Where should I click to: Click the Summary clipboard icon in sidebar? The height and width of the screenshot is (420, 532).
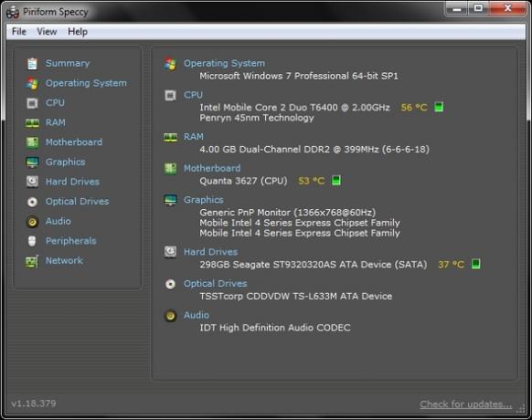click(x=32, y=63)
